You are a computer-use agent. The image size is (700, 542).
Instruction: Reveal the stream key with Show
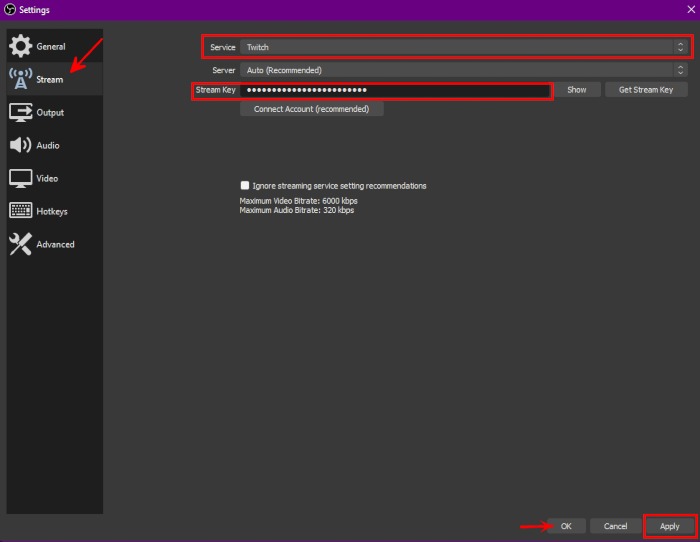pyautogui.click(x=576, y=90)
